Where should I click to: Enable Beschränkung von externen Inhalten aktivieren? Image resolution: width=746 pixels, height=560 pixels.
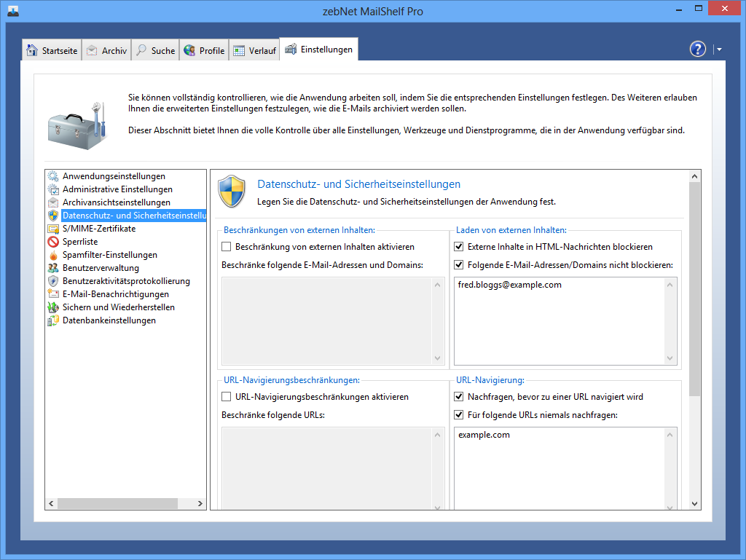227,247
